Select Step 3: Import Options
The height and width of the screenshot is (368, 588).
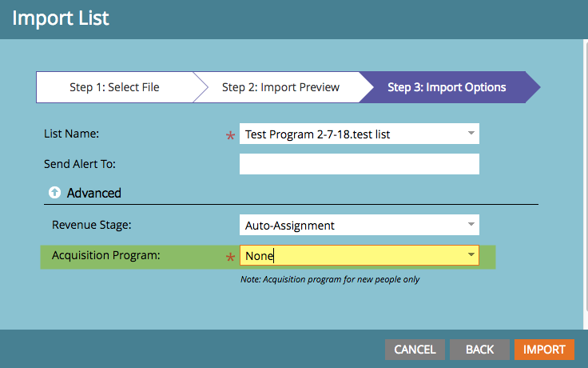[447, 87]
